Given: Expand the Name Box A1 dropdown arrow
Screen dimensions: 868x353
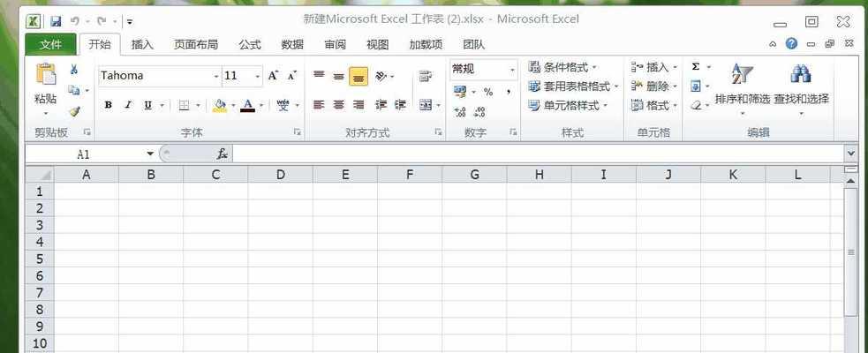Looking at the screenshot, I should (x=150, y=154).
